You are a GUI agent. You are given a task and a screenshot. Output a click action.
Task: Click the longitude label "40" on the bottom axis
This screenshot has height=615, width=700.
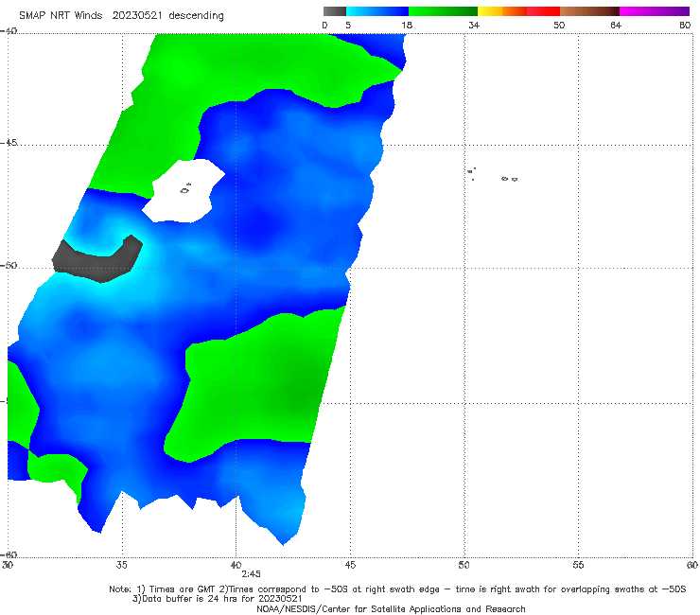tap(236, 565)
